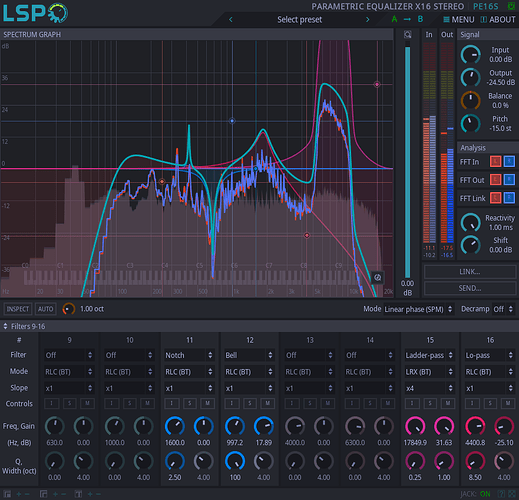The width and height of the screenshot is (519, 500).
Task: Toggle FFT Link left channel button
Action: click(496, 198)
